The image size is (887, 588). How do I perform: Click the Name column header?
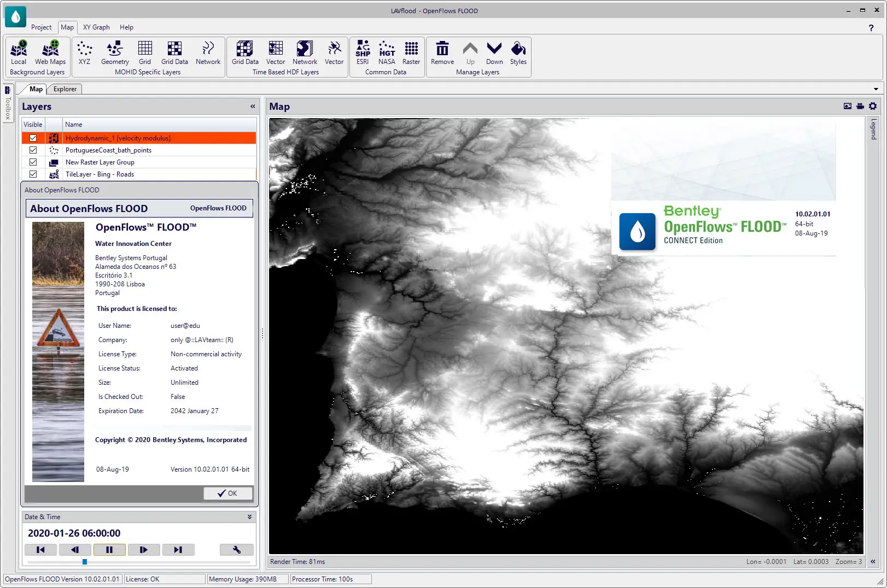click(159, 125)
